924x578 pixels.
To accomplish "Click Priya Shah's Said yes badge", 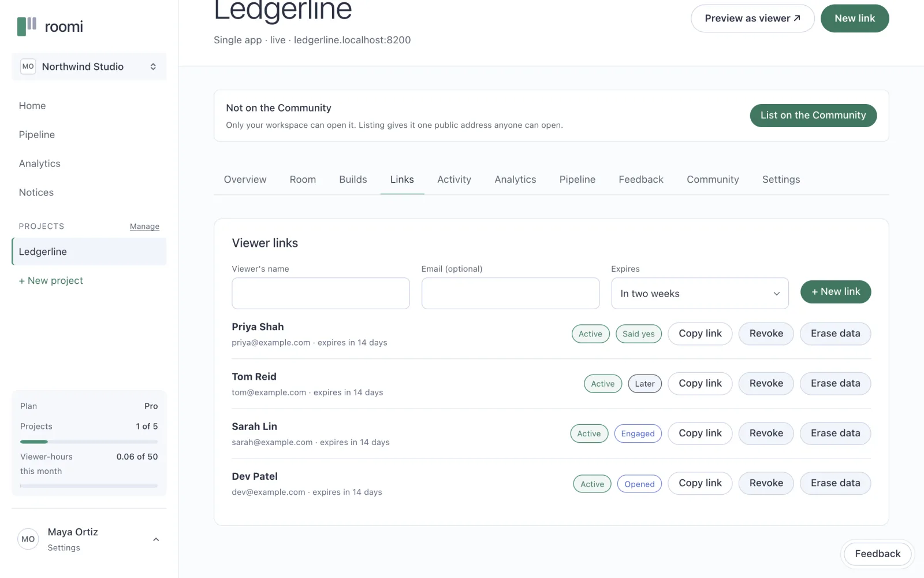I will pyautogui.click(x=639, y=334).
